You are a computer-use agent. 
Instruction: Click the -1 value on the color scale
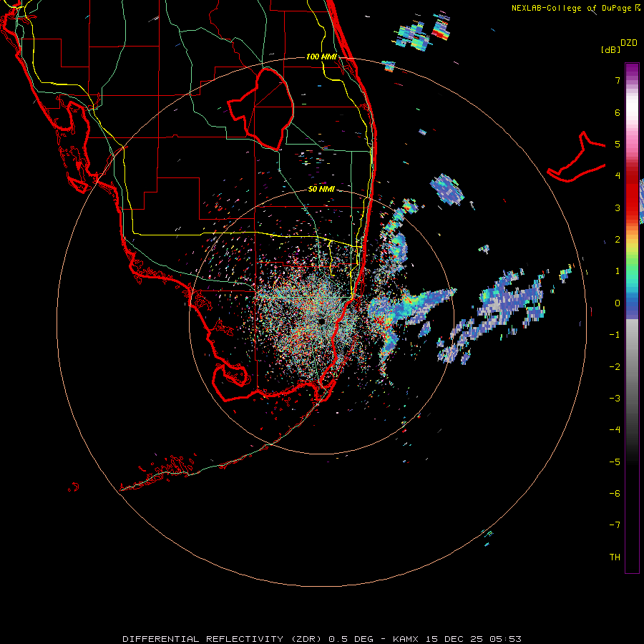click(x=615, y=335)
